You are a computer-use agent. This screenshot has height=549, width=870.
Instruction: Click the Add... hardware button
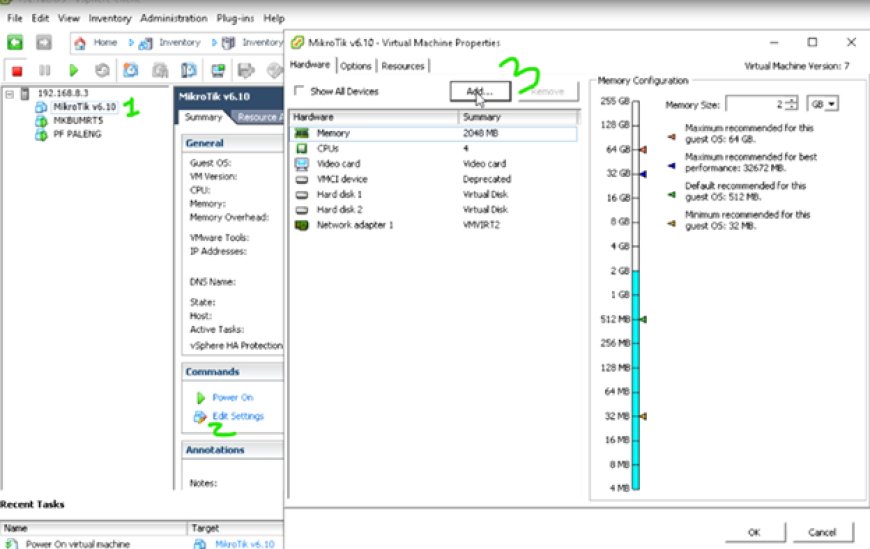click(480, 91)
